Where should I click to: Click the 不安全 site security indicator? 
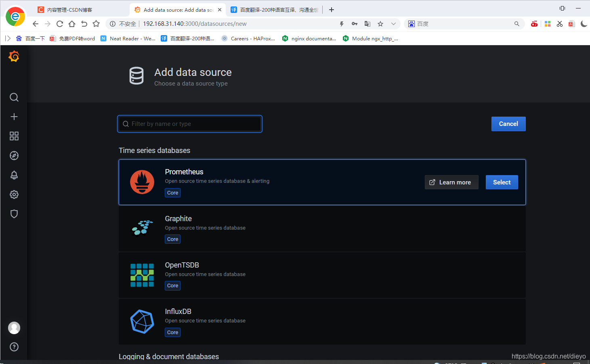pos(123,24)
